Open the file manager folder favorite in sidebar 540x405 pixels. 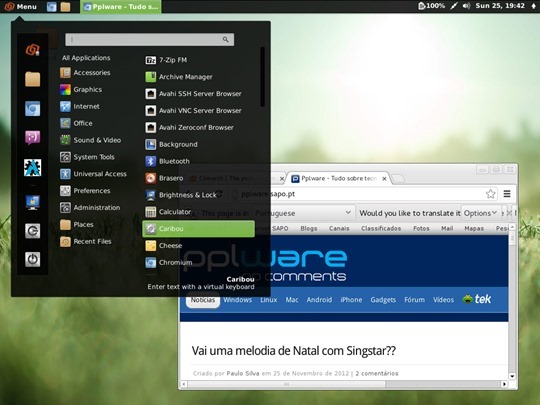click(33, 79)
